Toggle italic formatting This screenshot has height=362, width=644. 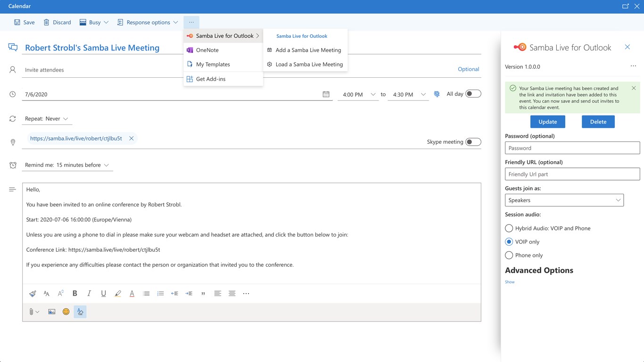[x=89, y=294]
